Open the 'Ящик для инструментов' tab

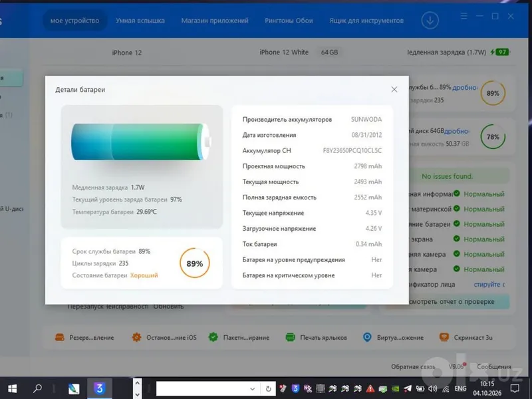366,21
